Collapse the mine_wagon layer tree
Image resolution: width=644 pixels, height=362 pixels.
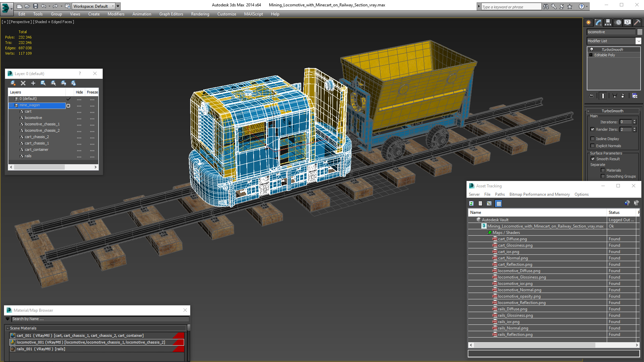11,105
